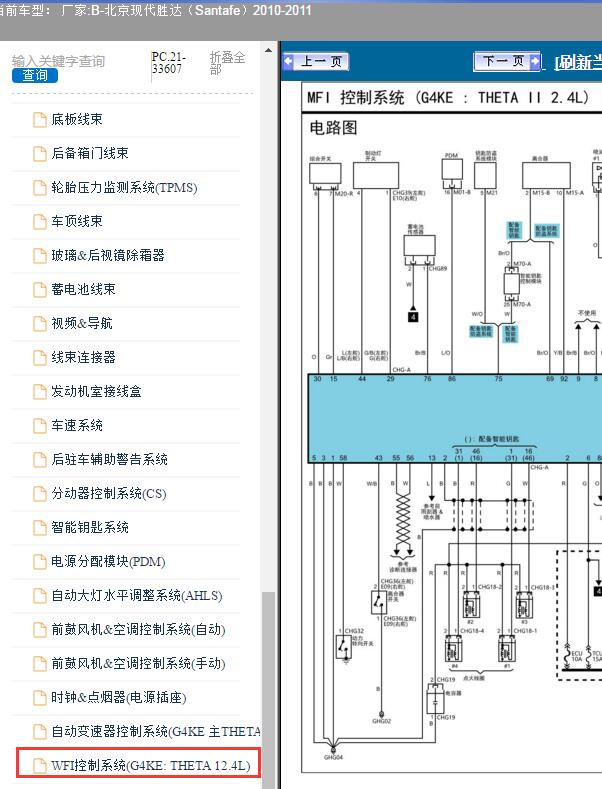The width and height of the screenshot is (602, 789).
Task: Open the 蓄电池线束 entry
Action: coord(83,289)
